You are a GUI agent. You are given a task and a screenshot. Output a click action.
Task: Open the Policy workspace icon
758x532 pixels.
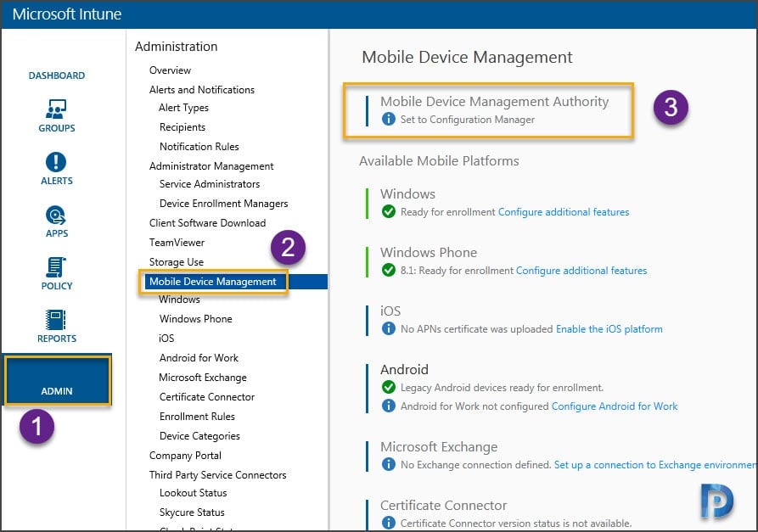(x=56, y=267)
